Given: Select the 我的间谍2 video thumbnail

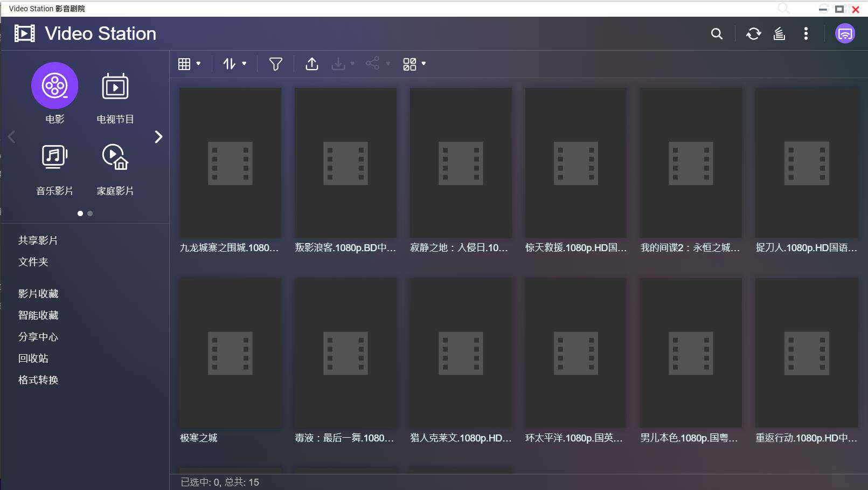Looking at the screenshot, I should [x=691, y=163].
